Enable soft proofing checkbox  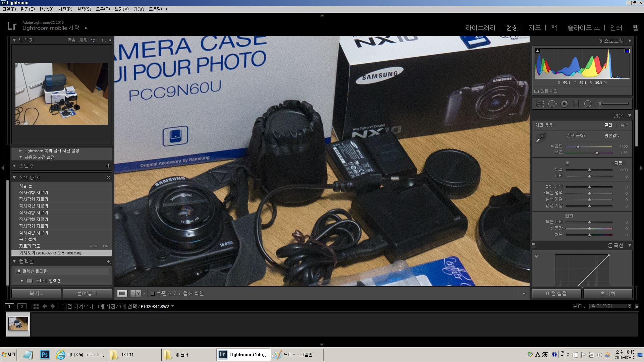(x=153, y=294)
